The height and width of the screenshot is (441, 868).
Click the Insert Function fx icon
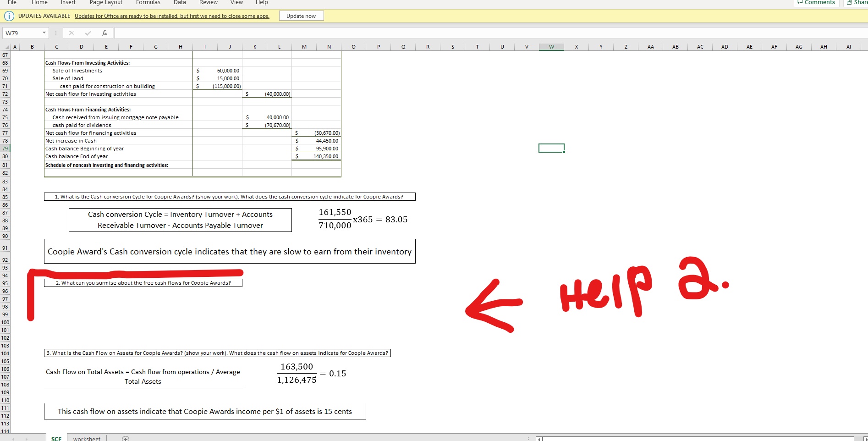(104, 33)
